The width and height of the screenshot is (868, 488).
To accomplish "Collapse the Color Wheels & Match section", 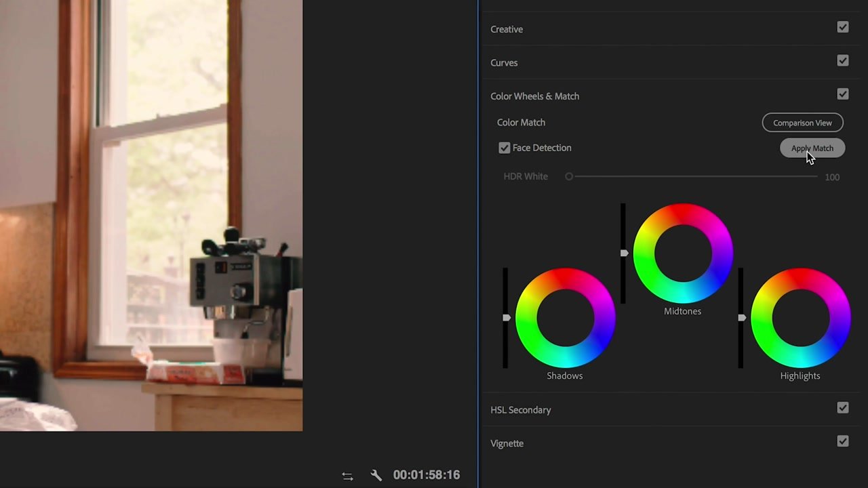I will click(x=534, y=96).
